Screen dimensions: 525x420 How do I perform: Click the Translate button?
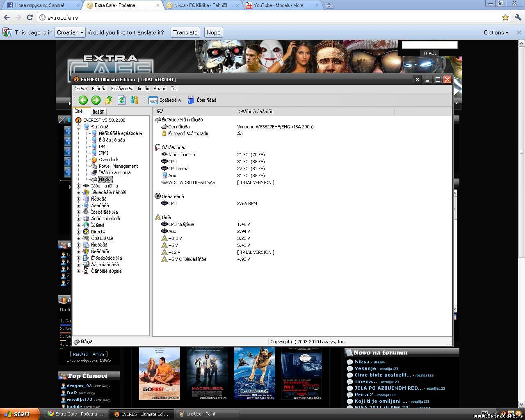tap(185, 32)
